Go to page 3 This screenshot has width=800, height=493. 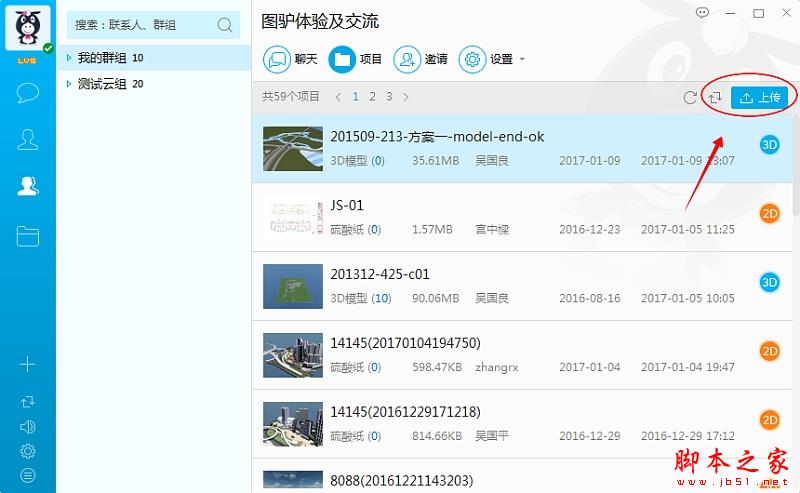click(389, 96)
